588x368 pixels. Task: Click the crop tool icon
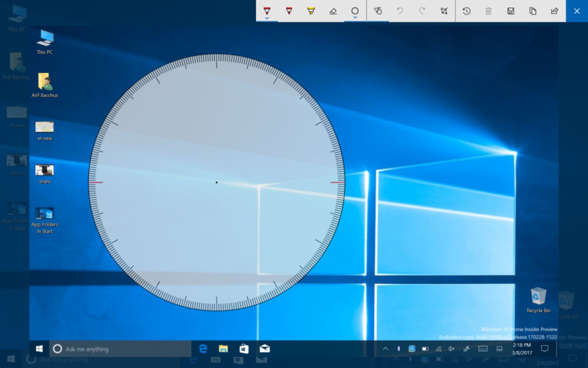point(444,11)
